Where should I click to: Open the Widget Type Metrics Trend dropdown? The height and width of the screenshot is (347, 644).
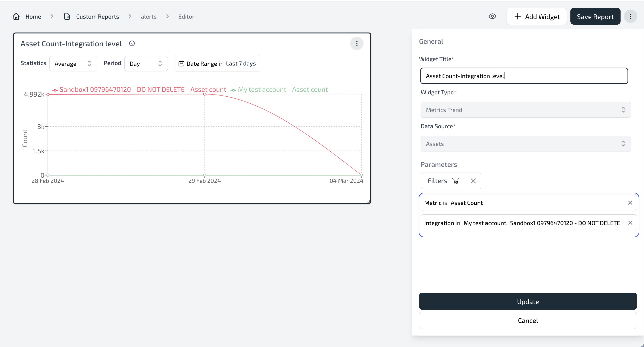tap(526, 110)
